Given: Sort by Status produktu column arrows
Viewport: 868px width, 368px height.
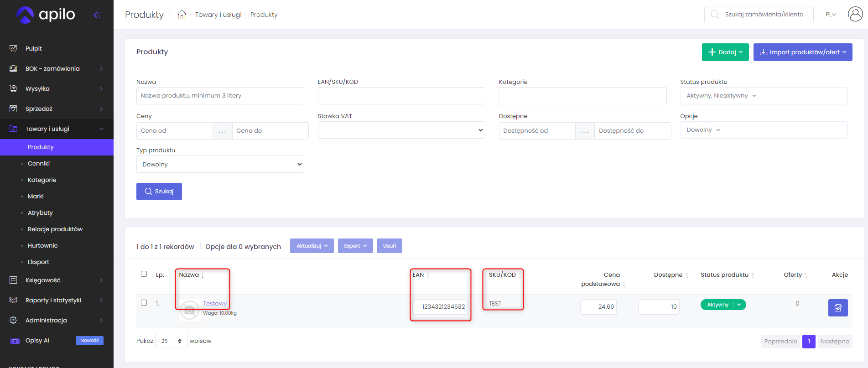Looking at the screenshot, I should coord(753,275).
